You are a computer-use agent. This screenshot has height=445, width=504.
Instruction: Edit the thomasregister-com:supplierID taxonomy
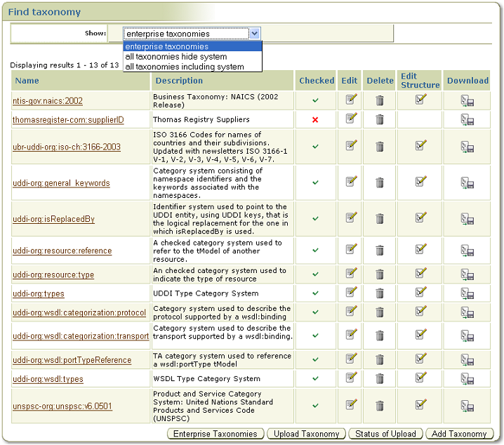[x=351, y=118]
